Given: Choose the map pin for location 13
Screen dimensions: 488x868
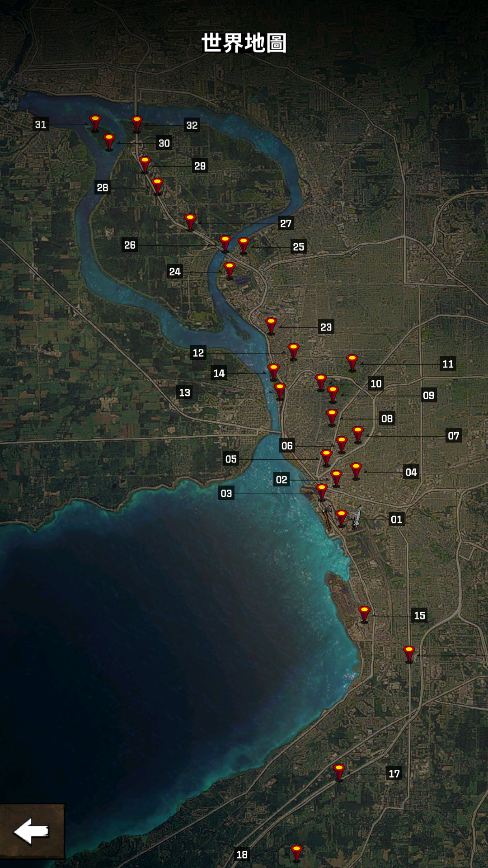Looking at the screenshot, I should click(280, 392).
